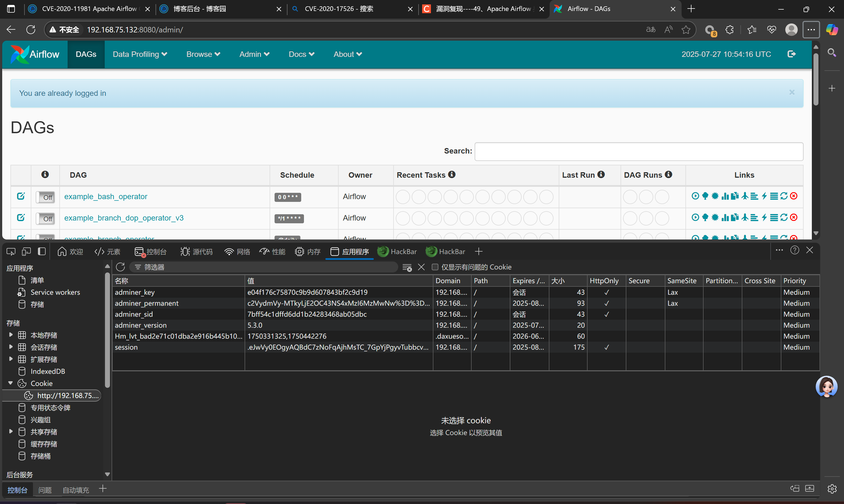Click the cookie 筛选器 filter field
This screenshot has width=844, height=504.
pos(263,267)
